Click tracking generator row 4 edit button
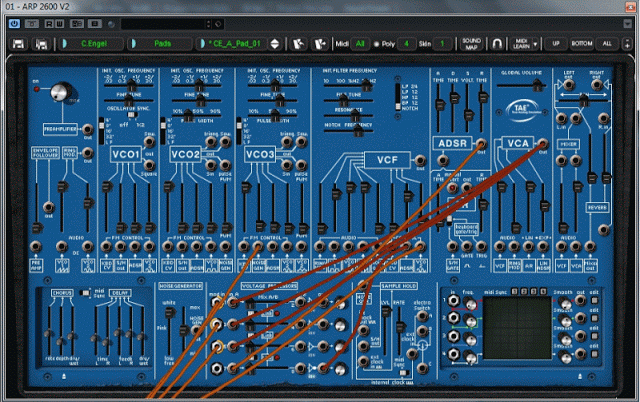Image resolution: width=640 pixels, height=402 pixels. click(x=594, y=354)
